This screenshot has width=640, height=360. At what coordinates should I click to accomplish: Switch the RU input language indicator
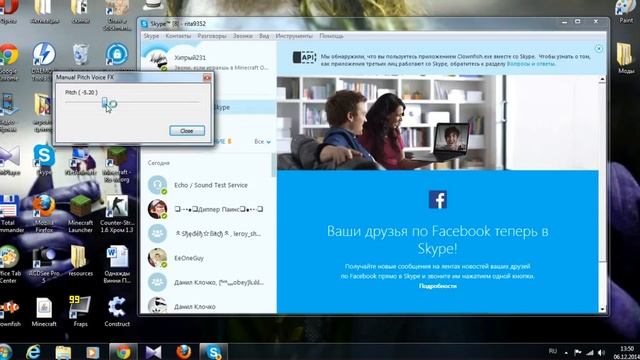[x=553, y=351]
